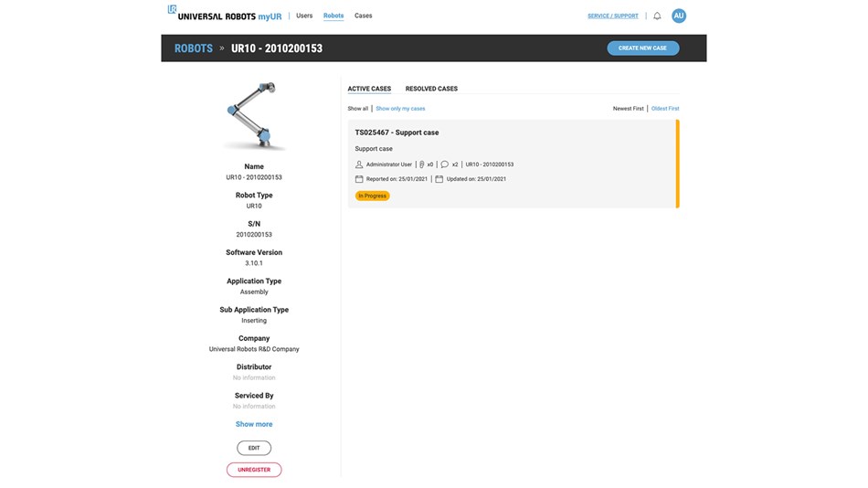Screen dimensions: 868x488
Task: Click UR10 - 2010200153 in case card
Action: click(490, 164)
